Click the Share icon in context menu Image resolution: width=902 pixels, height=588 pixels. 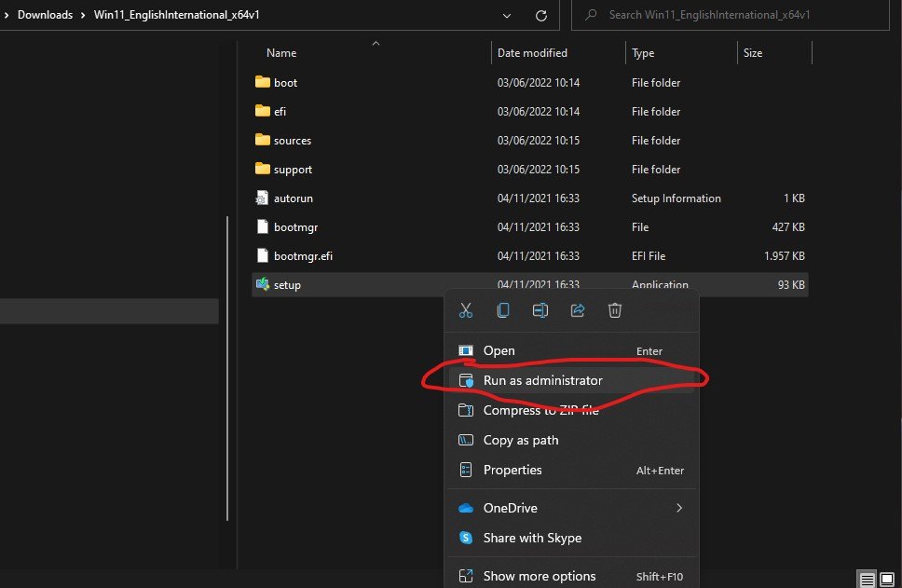pos(578,310)
